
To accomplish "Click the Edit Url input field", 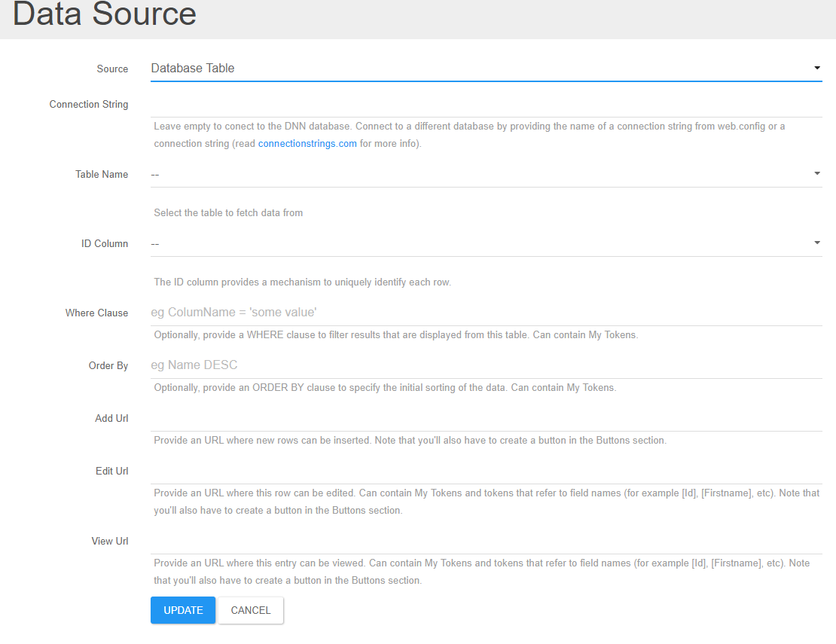I will click(x=487, y=472).
